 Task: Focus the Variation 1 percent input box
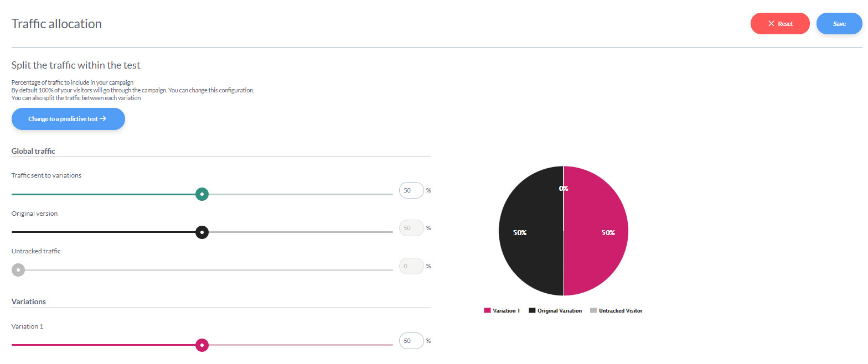coord(411,341)
